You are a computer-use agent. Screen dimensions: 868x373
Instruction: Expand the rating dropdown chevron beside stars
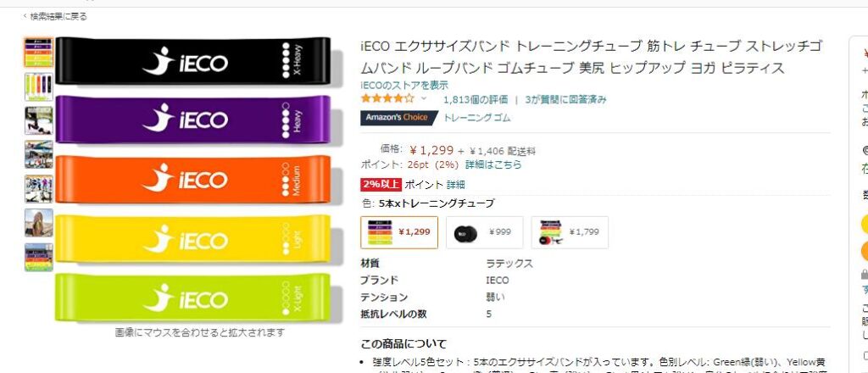point(424,99)
